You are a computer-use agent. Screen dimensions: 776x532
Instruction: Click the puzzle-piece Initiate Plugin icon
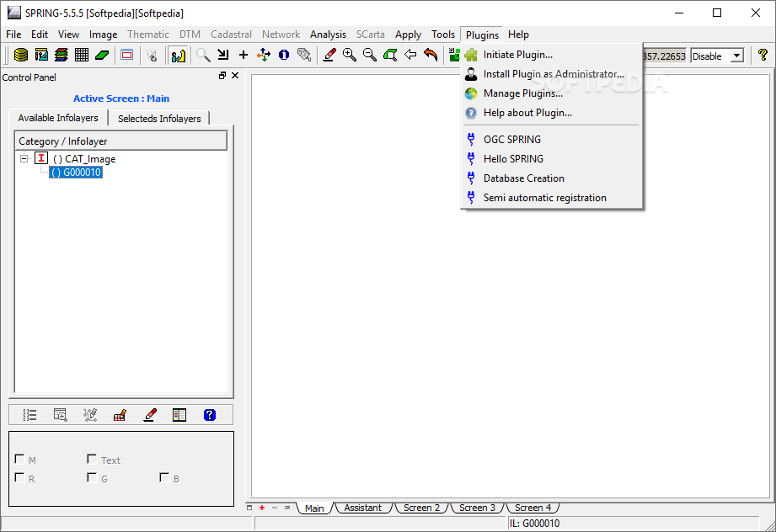(471, 55)
